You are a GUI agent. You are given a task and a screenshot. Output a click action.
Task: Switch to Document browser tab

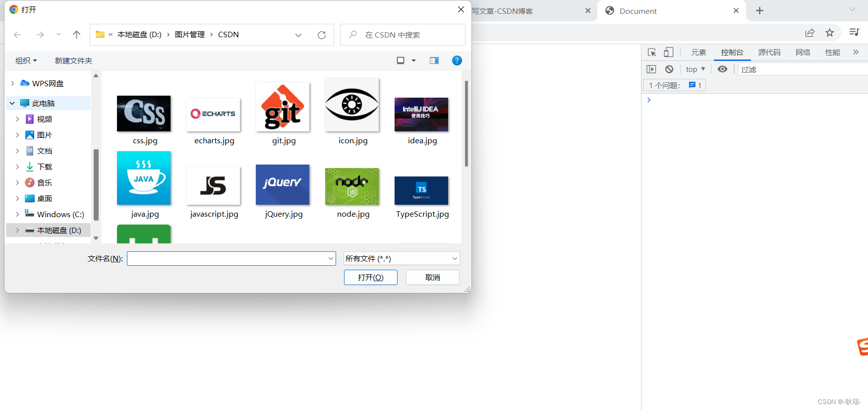coord(672,11)
